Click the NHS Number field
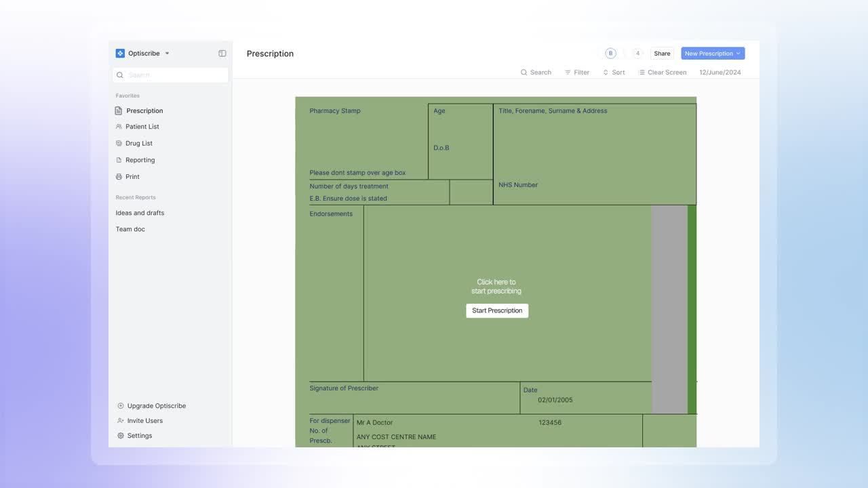The image size is (868, 488). tap(518, 185)
